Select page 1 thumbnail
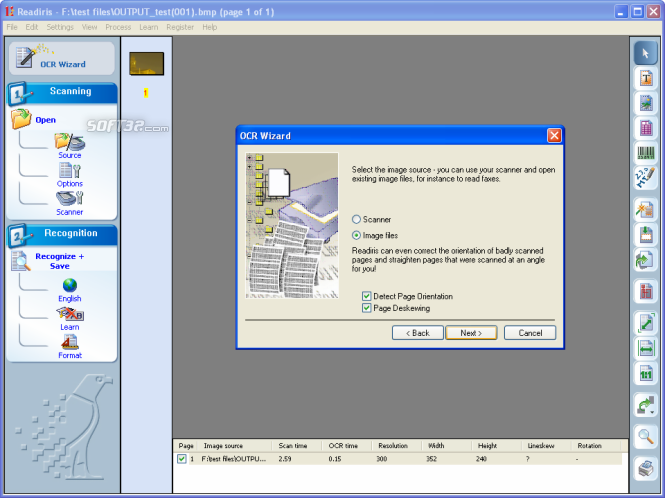Screen dimensions: 665x498 [x=146, y=64]
